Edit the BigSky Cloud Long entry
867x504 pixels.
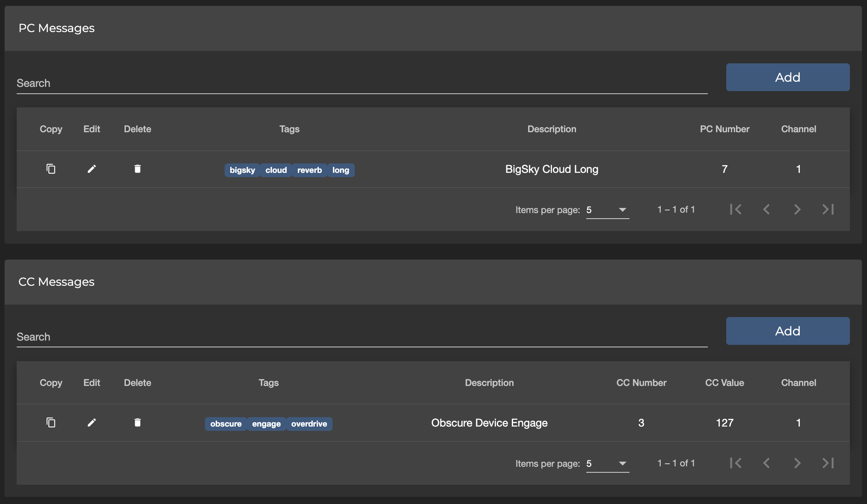[x=92, y=169]
